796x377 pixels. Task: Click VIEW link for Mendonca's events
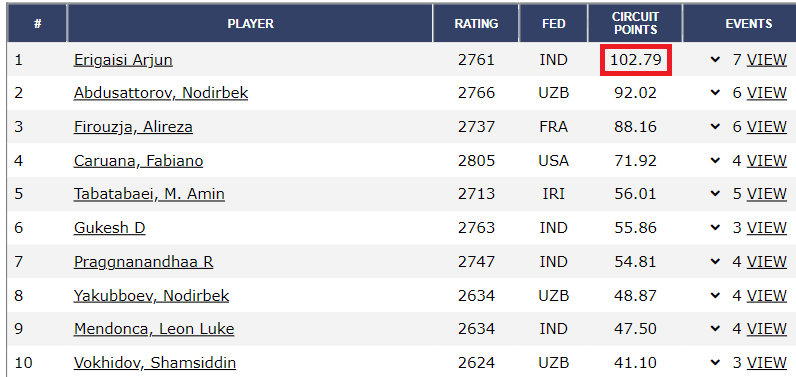click(767, 329)
